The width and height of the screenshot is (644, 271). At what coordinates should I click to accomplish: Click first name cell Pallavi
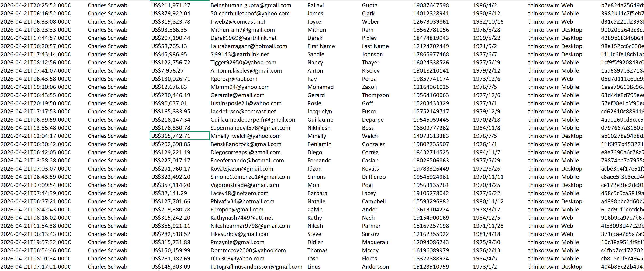pos(316,5)
